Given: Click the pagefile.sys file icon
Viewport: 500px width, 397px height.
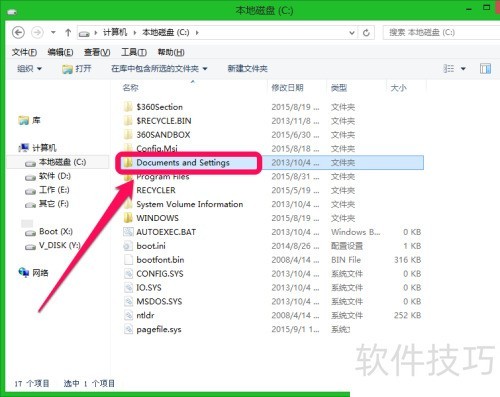Looking at the screenshot, I should tap(128, 329).
